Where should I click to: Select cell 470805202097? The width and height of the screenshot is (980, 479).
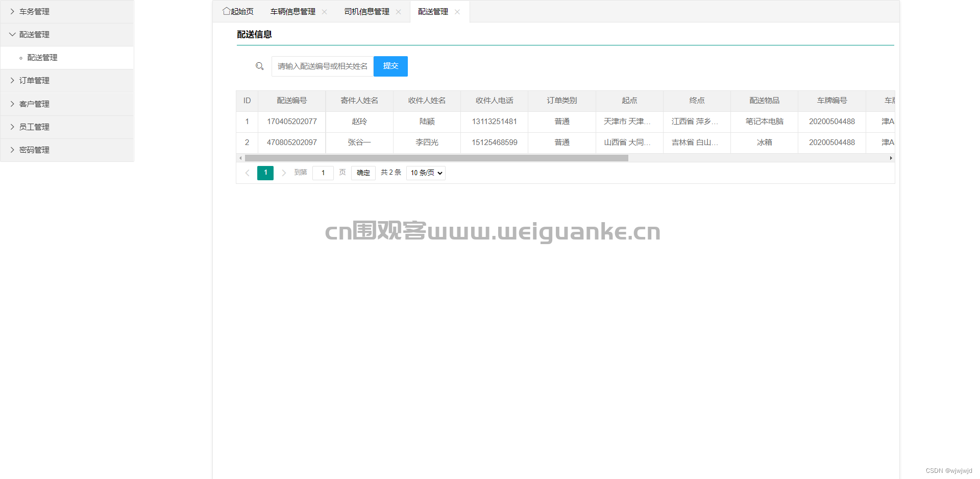point(292,143)
